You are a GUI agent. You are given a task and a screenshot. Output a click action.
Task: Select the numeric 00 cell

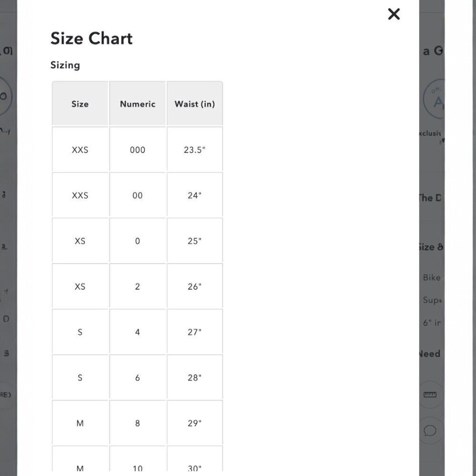(x=138, y=195)
